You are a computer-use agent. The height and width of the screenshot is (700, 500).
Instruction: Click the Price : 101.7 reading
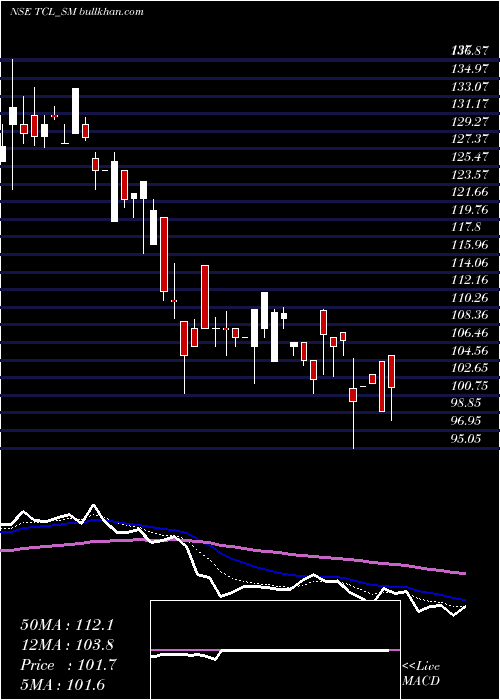pos(68,665)
